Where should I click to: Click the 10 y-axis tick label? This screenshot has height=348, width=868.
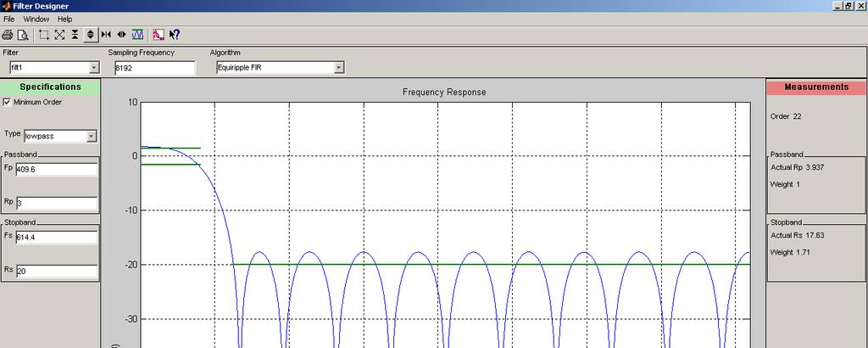[133, 102]
